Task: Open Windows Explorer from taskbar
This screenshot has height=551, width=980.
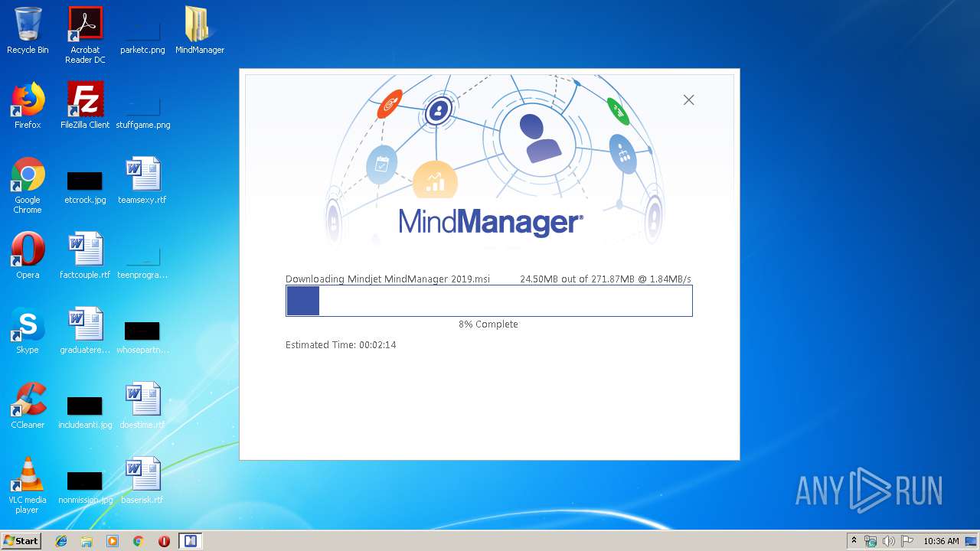Action: 87,541
